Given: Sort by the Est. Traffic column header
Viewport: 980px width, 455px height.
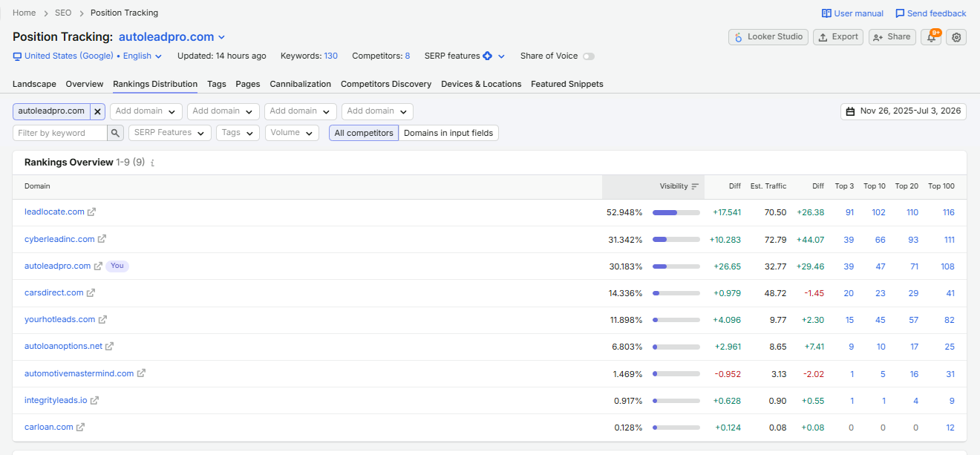Looking at the screenshot, I should click(x=768, y=186).
